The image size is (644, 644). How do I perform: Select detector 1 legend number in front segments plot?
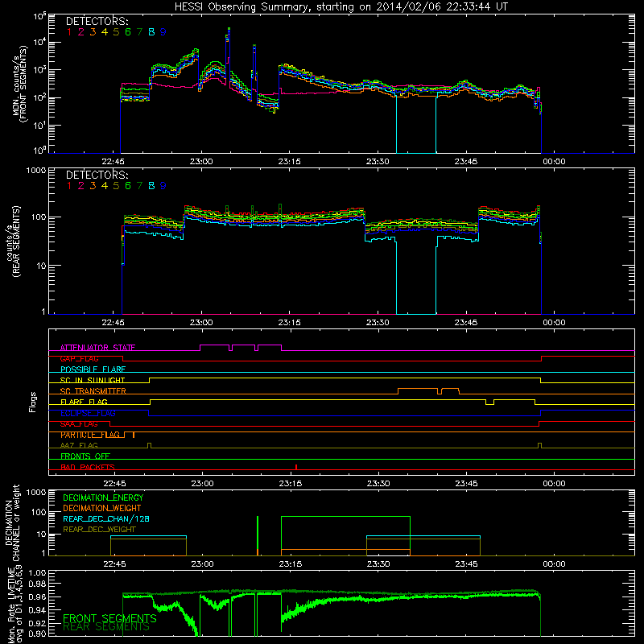pos(69,32)
